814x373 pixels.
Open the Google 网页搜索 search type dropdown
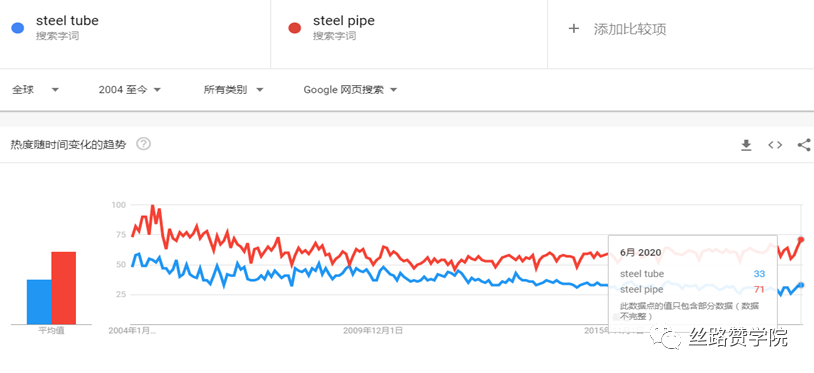click(350, 90)
